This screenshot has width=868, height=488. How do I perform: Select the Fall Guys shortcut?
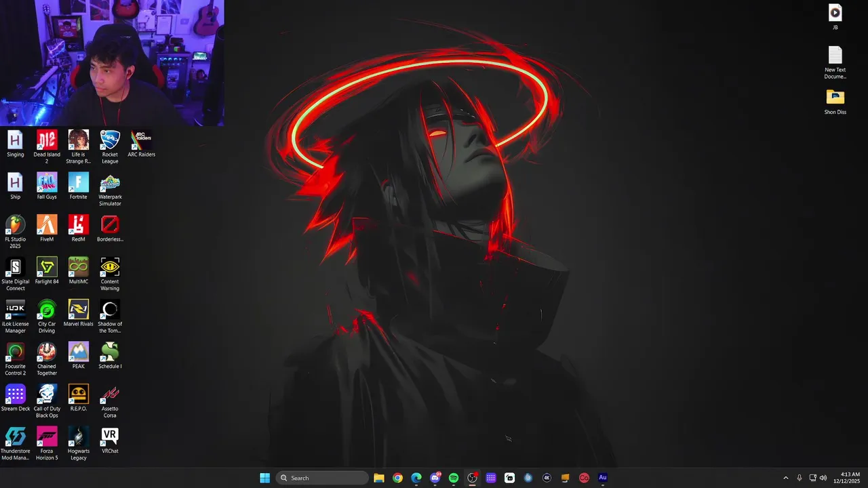pos(47,186)
